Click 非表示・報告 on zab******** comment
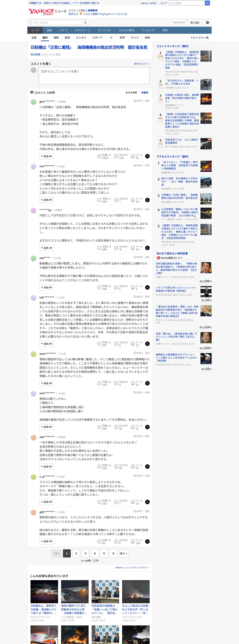This screenshot has width=239, height=644. click(142, 436)
